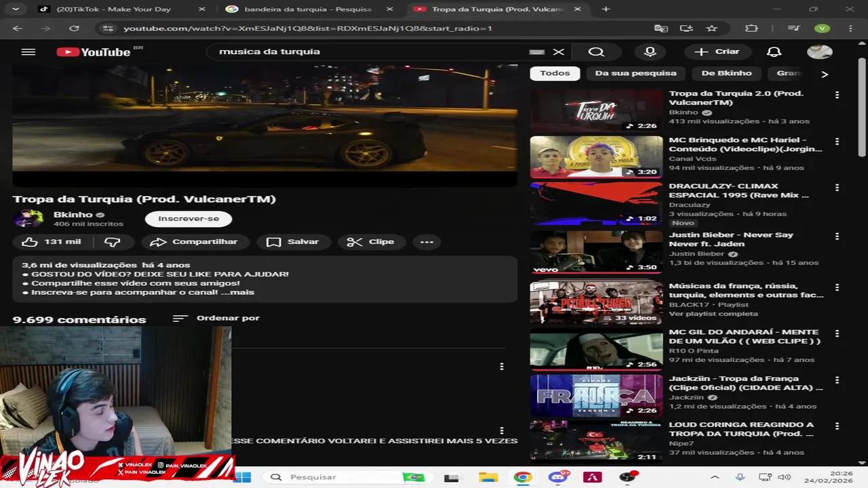
Task: Open the tab search dropdown arrow
Action: tap(15, 9)
